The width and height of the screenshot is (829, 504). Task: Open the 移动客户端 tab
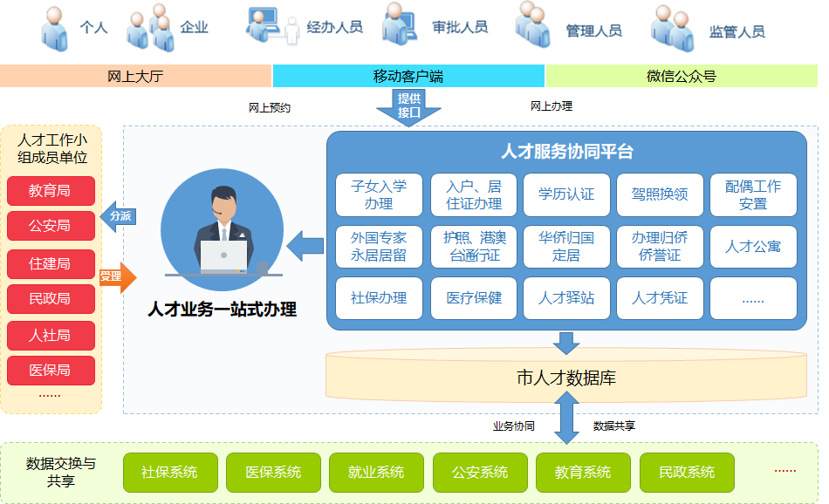pyautogui.click(x=408, y=77)
